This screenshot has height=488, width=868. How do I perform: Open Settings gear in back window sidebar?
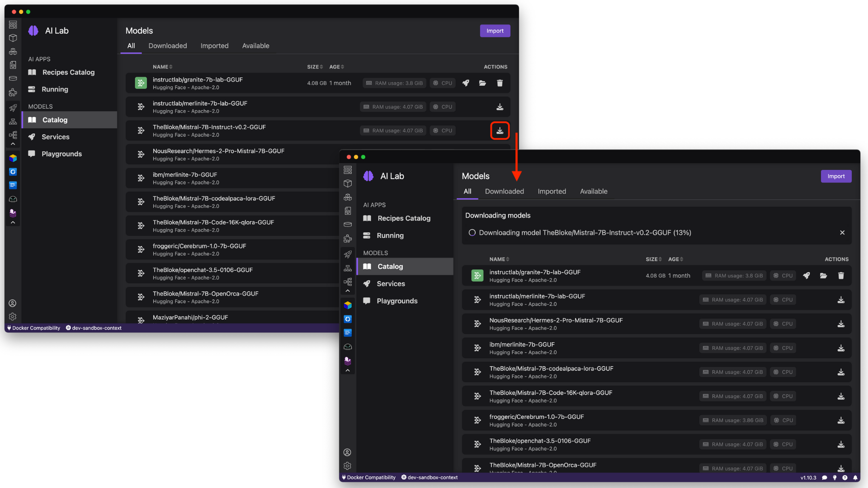point(13,317)
